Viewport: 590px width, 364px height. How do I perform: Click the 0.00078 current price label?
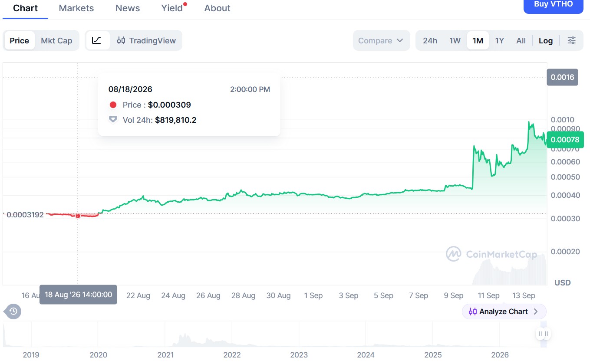[x=565, y=140]
